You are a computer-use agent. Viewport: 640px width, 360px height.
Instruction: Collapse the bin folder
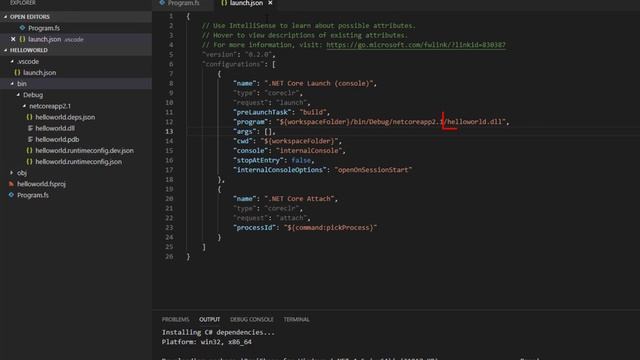click(x=12, y=84)
